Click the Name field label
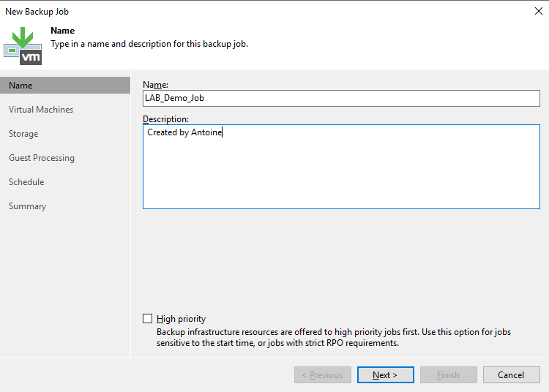549x392 pixels. click(155, 85)
